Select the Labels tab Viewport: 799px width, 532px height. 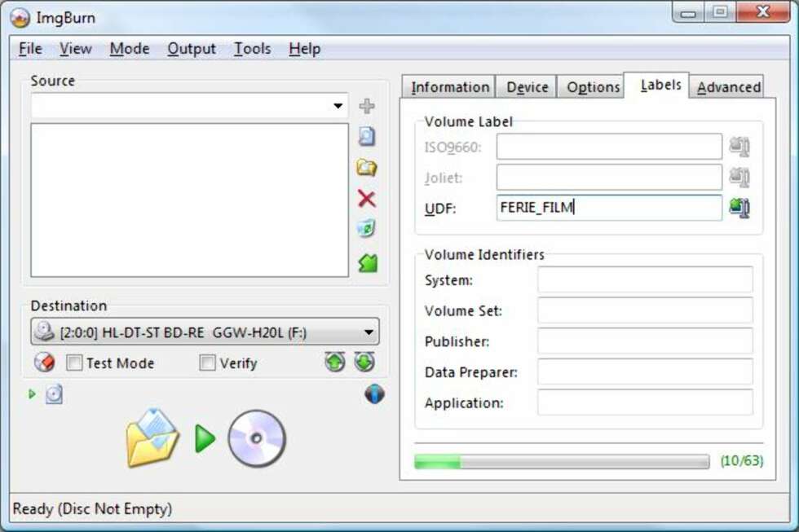pos(657,85)
